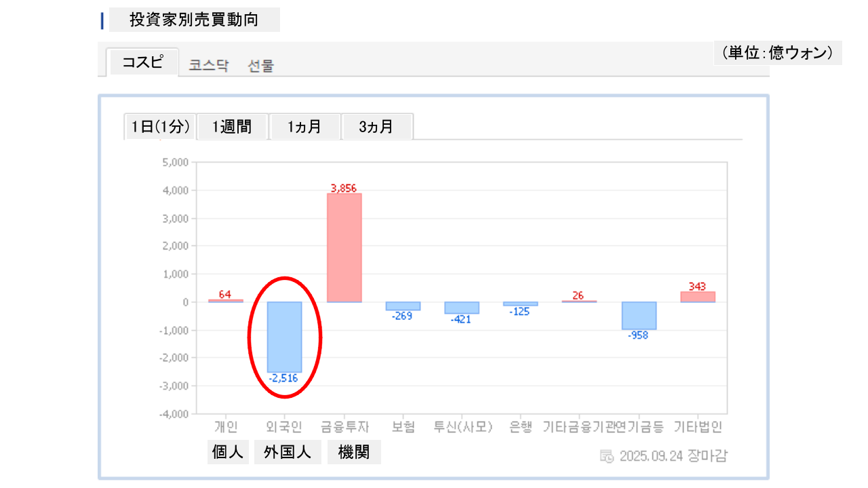This screenshot has width=868, height=488.
Task: Click the blue -2,516 외국인 bar
Action: 284,336
